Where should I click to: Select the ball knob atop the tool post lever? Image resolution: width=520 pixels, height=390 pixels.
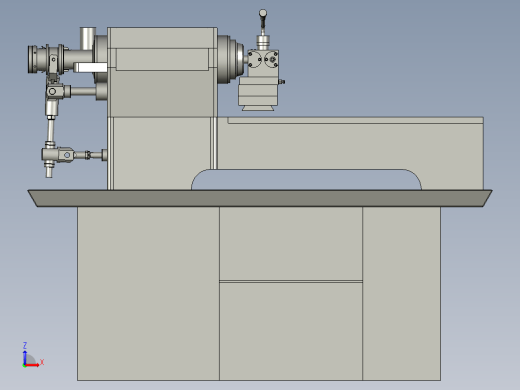pyautogui.click(x=263, y=13)
